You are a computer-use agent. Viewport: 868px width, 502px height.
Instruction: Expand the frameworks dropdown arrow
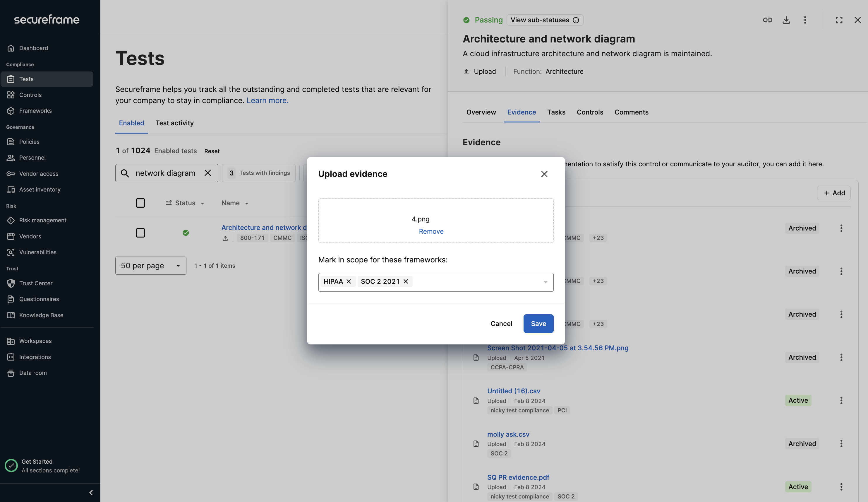(x=545, y=282)
